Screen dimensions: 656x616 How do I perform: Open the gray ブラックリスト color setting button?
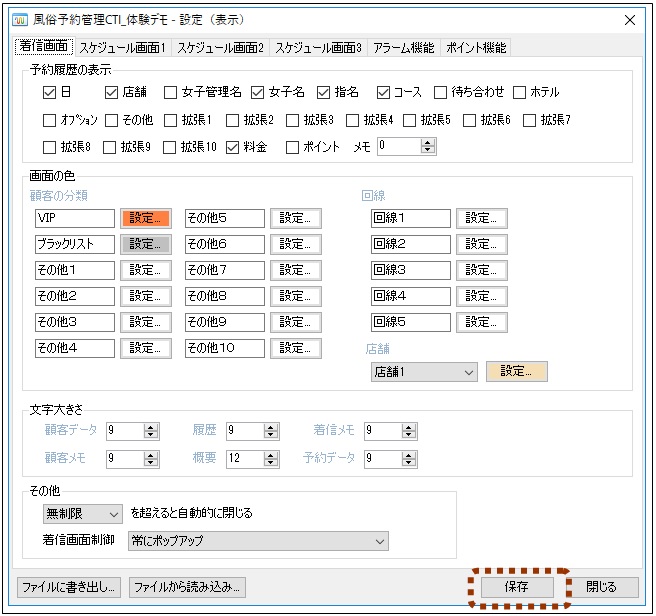[x=145, y=244]
